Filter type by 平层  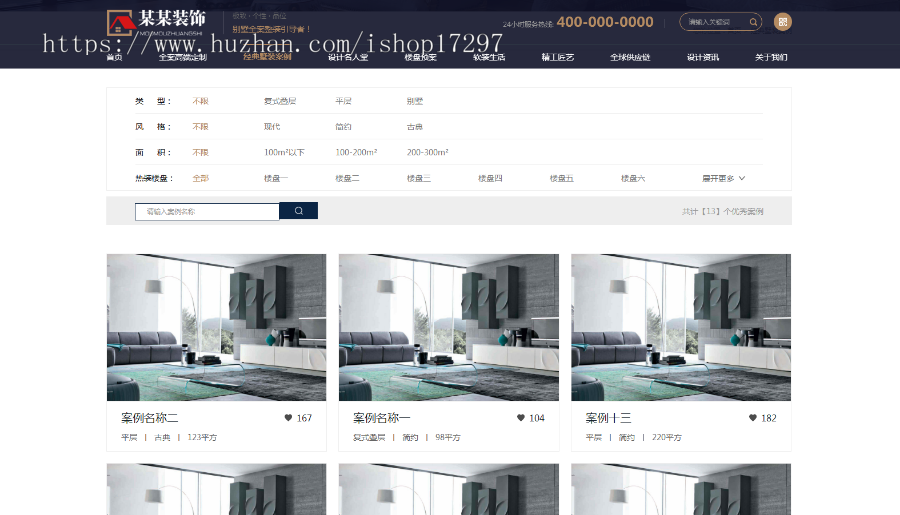[343, 101]
